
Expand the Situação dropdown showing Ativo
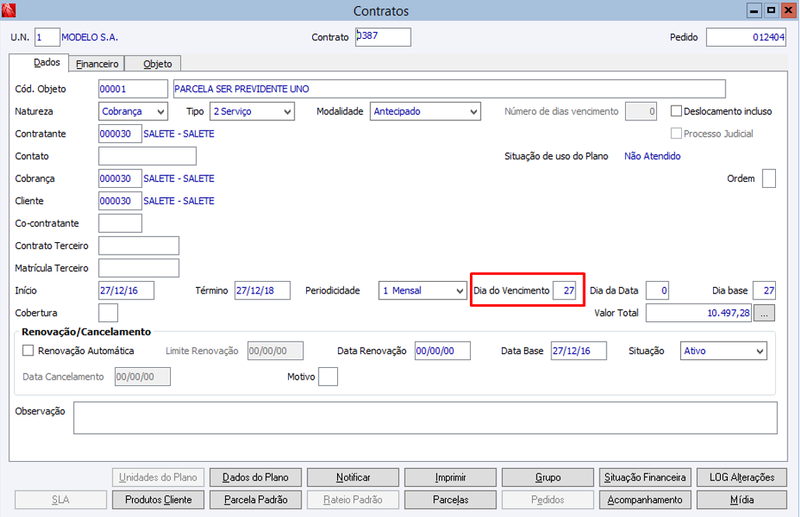[723, 351]
